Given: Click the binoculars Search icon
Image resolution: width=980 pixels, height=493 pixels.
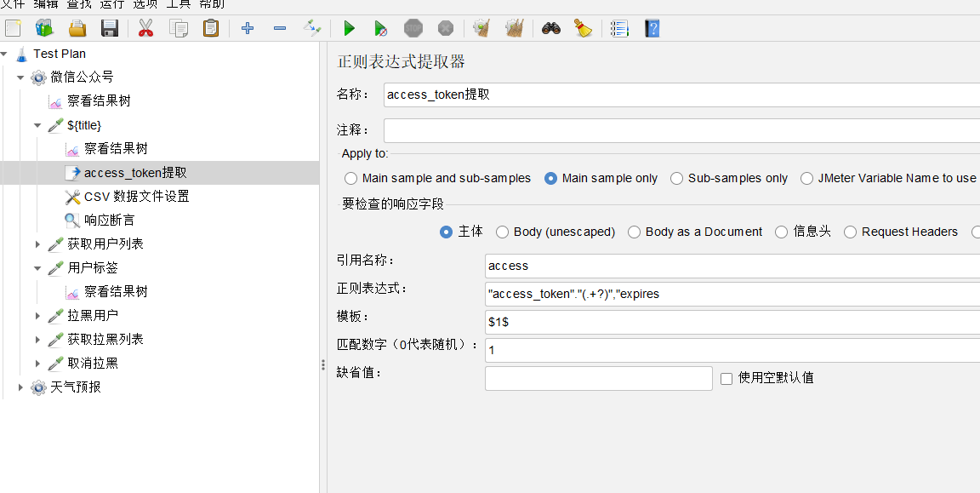Looking at the screenshot, I should pos(551,28).
